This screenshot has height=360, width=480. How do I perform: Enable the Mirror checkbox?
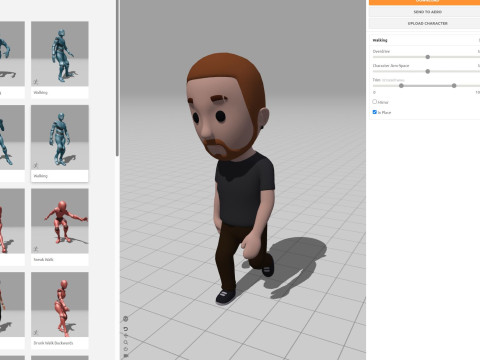(375, 102)
